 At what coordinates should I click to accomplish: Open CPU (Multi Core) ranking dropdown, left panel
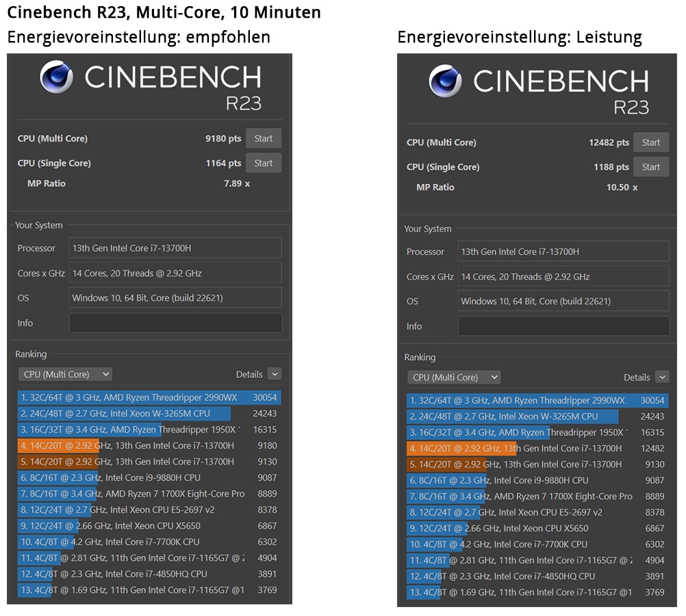click(65, 374)
